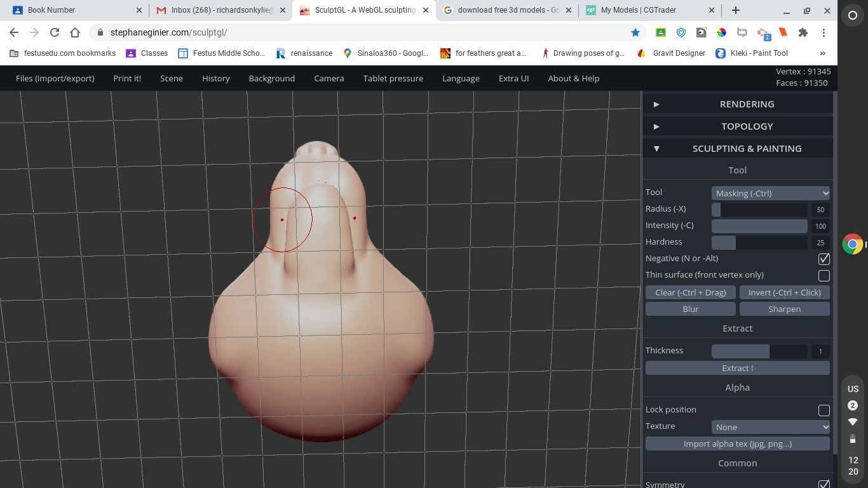Open the eye icon extension
The image size is (868, 488).
702,32
